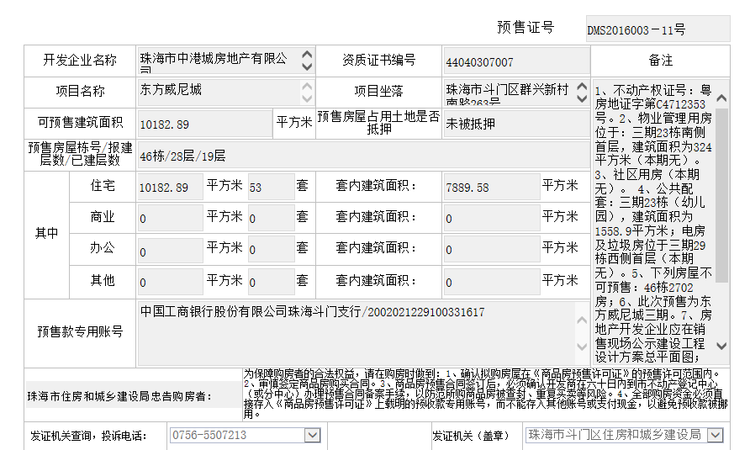Click 其他 套内建筑面积 field
The height and width of the screenshot is (450, 750).
click(492, 282)
